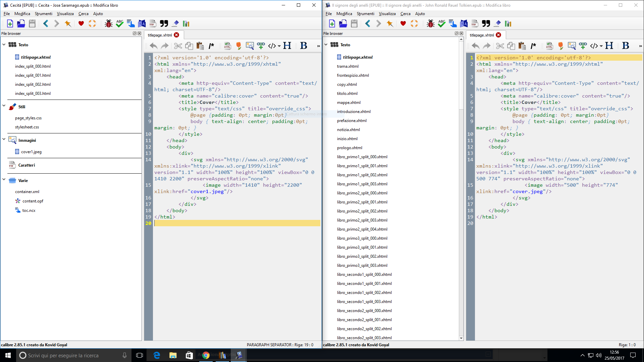Click the spell check icon in the Cecità window
Viewport: 644px width, 362px height.
(x=120, y=23)
